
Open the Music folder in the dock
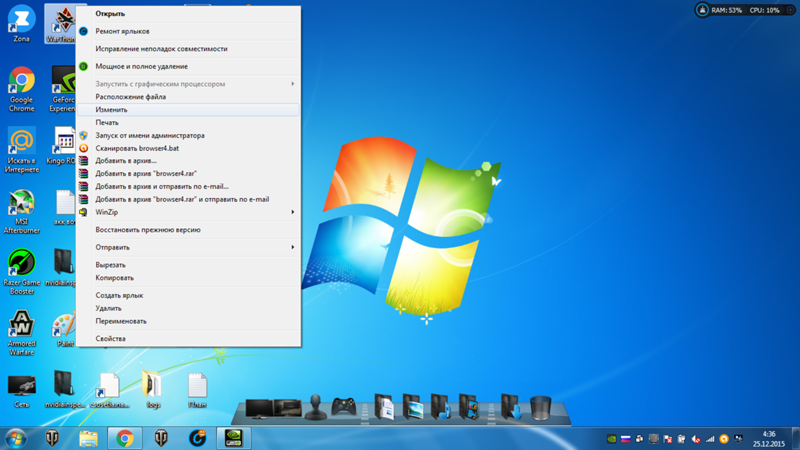tap(440, 407)
